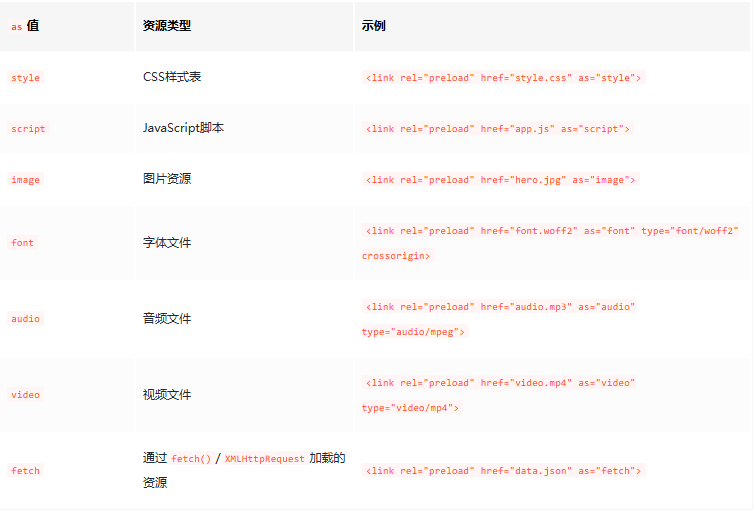Click the "示例" column header
Screen dimensions: 755x512
click(x=373, y=26)
